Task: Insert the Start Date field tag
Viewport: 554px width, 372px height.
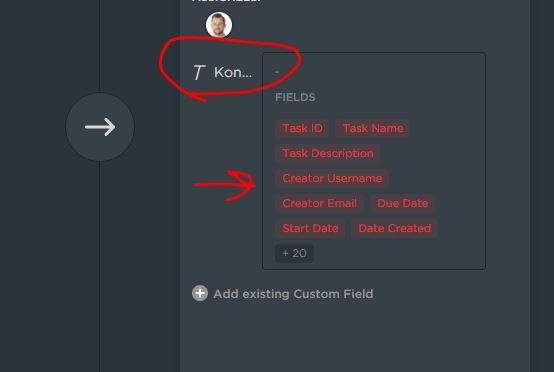Action: coord(310,229)
